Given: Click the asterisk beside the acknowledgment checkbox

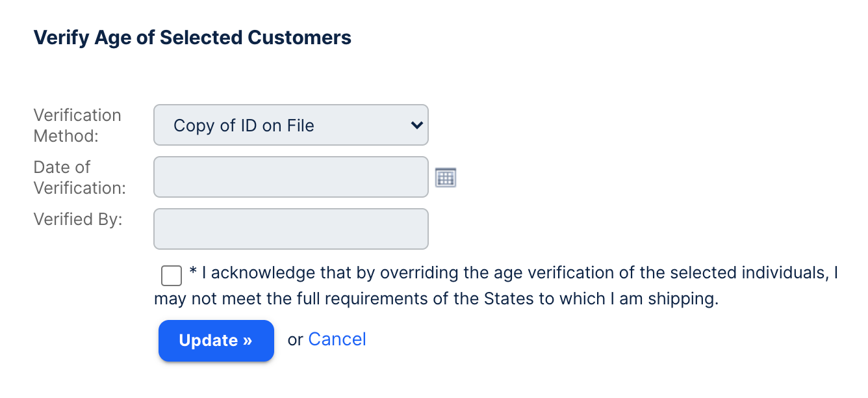Looking at the screenshot, I should click(x=193, y=272).
